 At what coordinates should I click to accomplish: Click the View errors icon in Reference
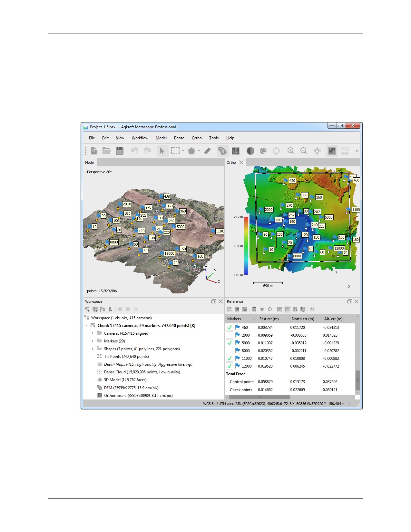pos(287,309)
